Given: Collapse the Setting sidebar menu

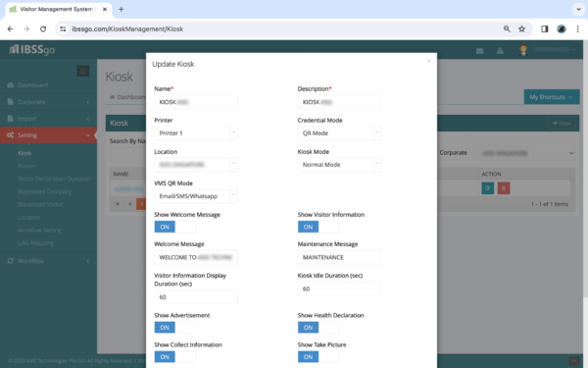Looking at the screenshot, I should click(48, 135).
